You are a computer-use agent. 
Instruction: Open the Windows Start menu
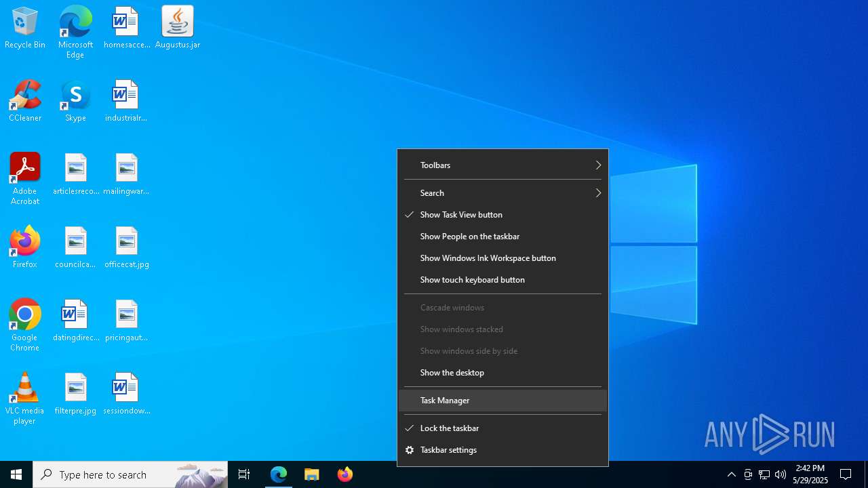(16, 474)
